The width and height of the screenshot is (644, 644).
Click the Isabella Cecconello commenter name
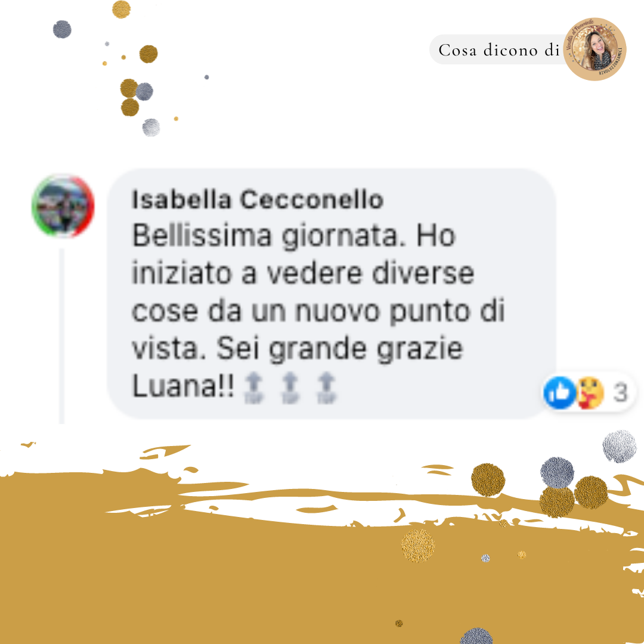pyautogui.click(x=258, y=200)
